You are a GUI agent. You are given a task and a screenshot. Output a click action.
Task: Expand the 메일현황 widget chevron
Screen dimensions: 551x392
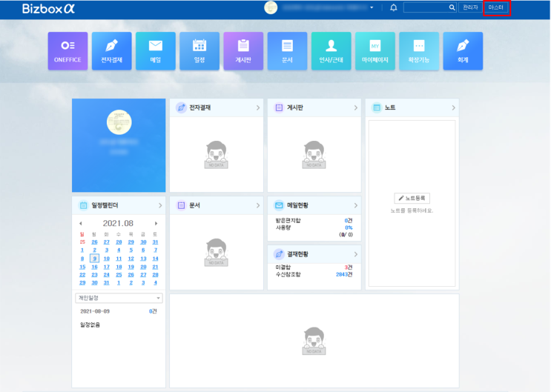click(x=356, y=205)
